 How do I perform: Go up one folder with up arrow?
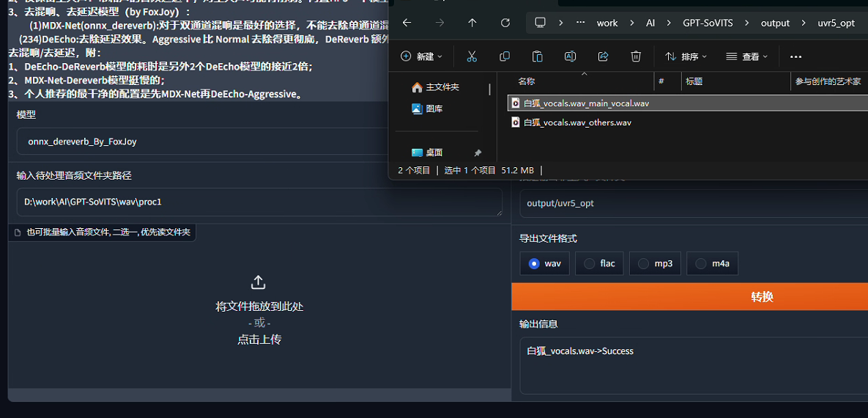[472, 23]
